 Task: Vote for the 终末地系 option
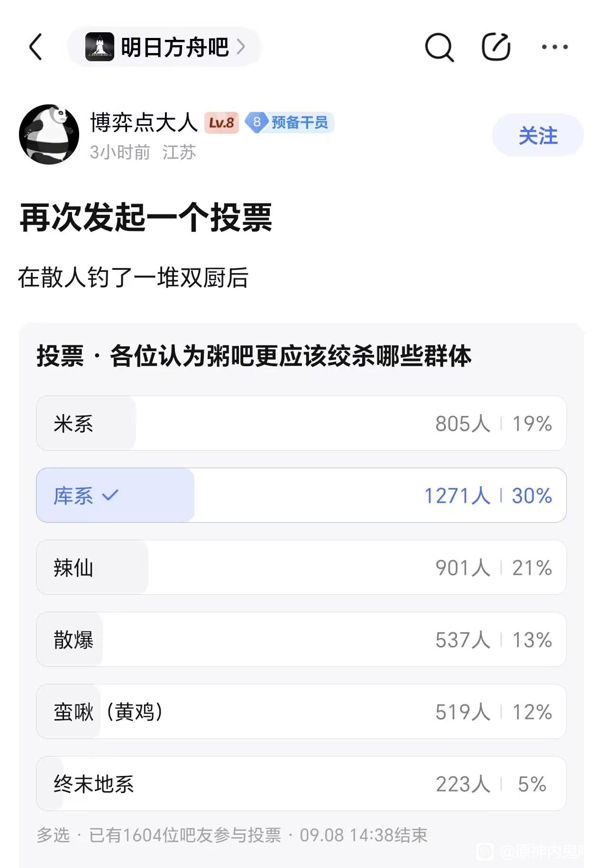pyautogui.click(x=301, y=784)
